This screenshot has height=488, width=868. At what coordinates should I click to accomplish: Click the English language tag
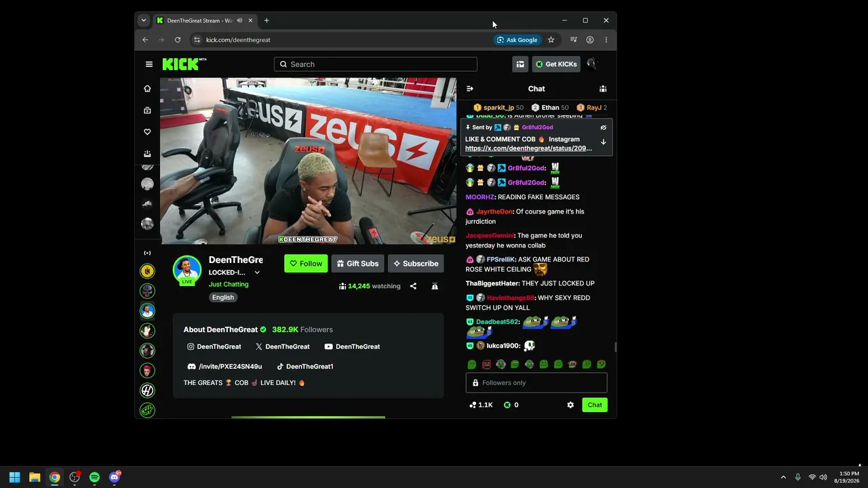coord(222,298)
